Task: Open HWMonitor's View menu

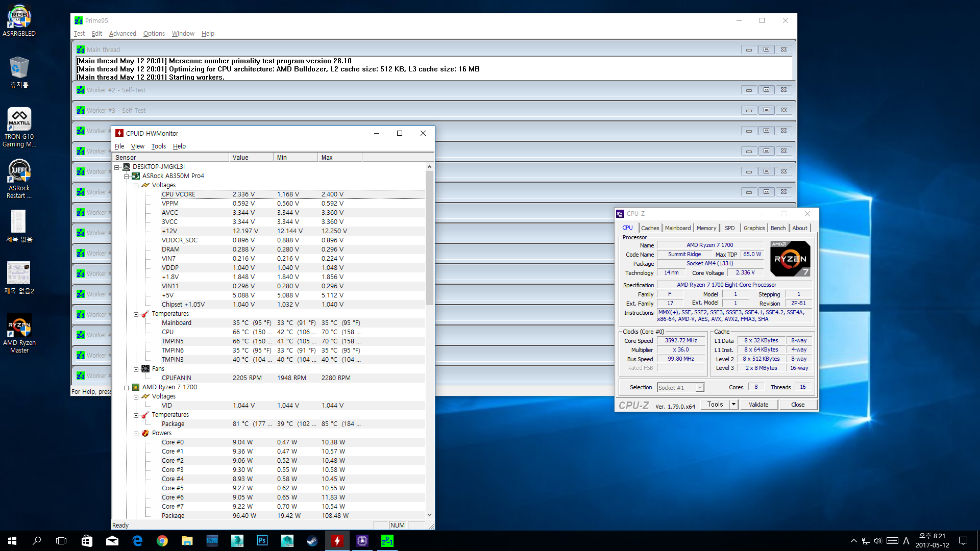Action: click(x=137, y=146)
